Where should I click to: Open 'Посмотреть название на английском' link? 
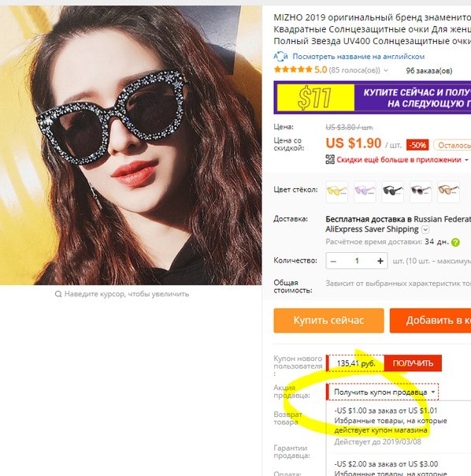click(x=358, y=57)
